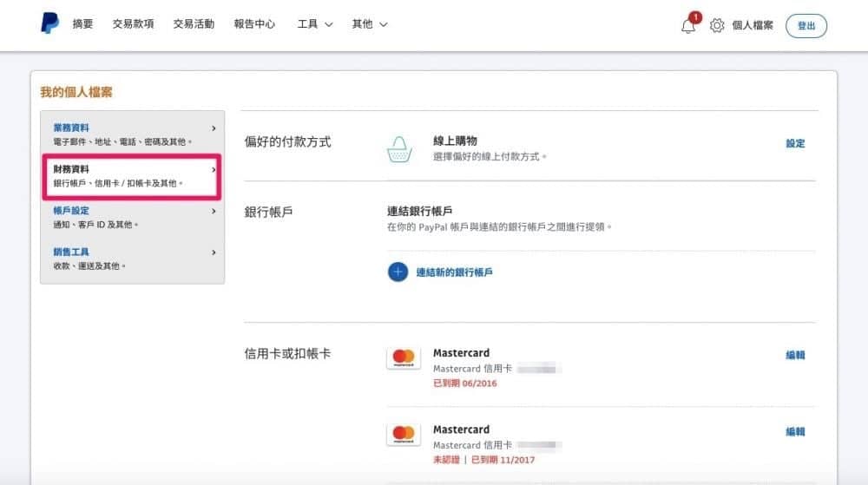Click 已到期 11/2017 text

tap(503, 460)
